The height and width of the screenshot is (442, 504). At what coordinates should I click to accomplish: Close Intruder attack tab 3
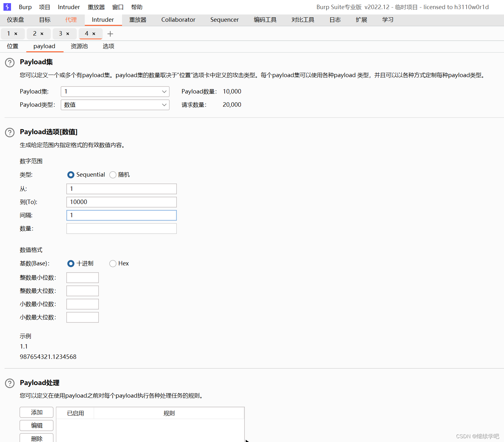[x=68, y=34]
